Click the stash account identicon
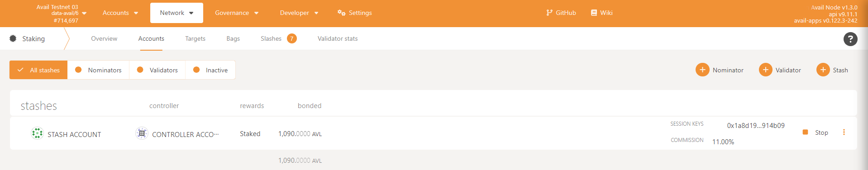868x170 pixels. click(x=37, y=133)
